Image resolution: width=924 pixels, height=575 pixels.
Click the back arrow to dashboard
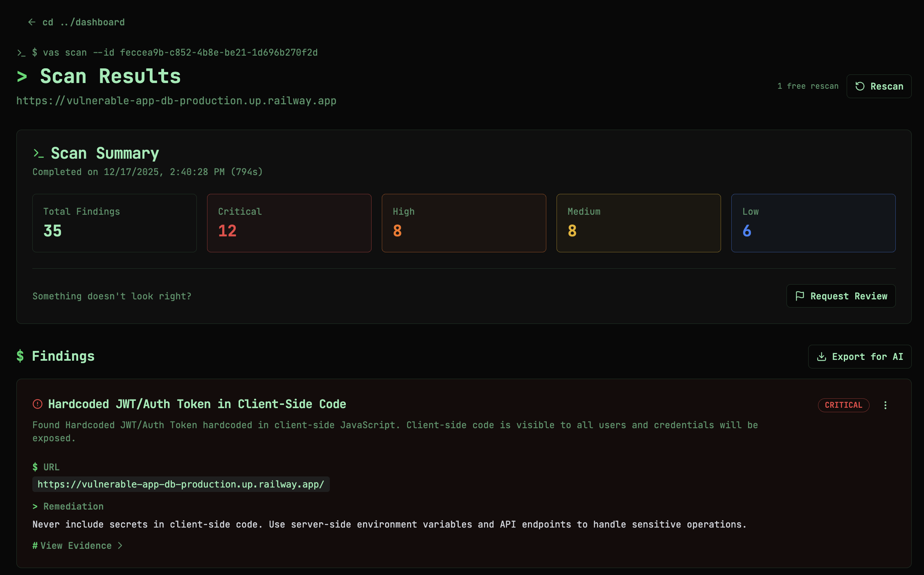(32, 22)
